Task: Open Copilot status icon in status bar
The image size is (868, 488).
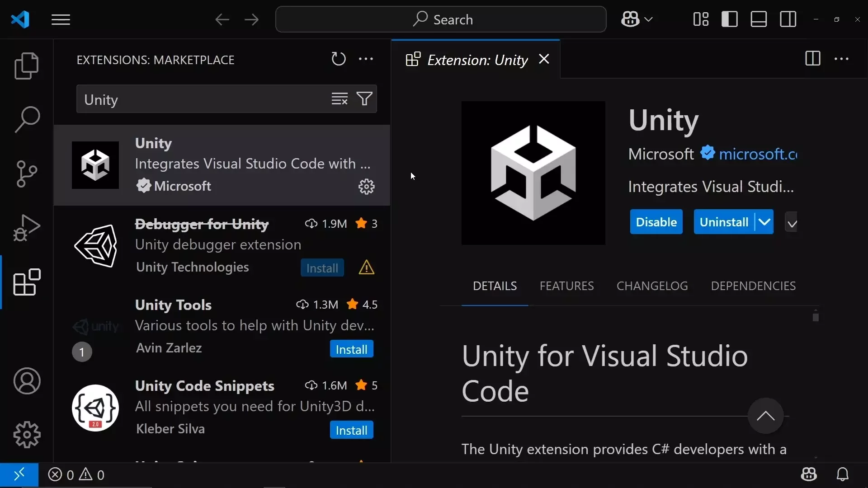Action: [x=808, y=474]
